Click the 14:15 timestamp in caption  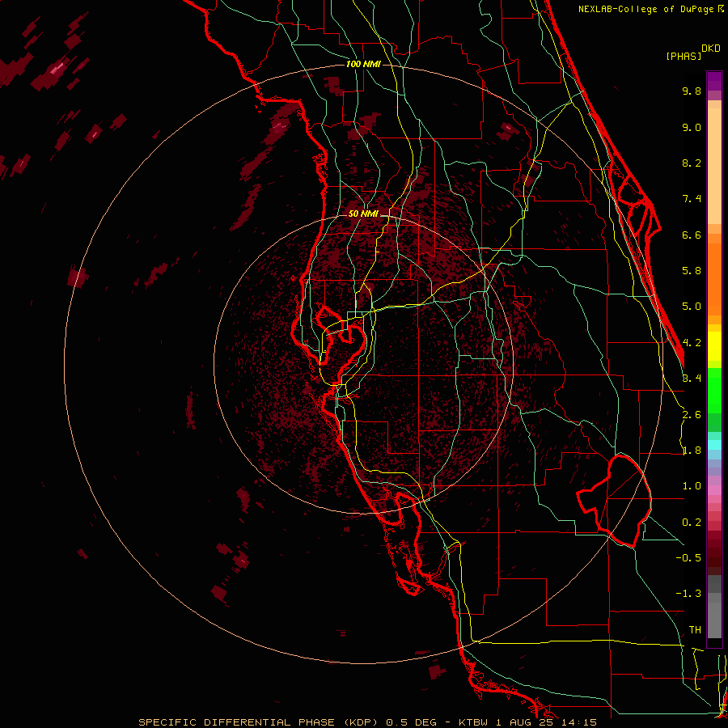click(x=581, y=722)
